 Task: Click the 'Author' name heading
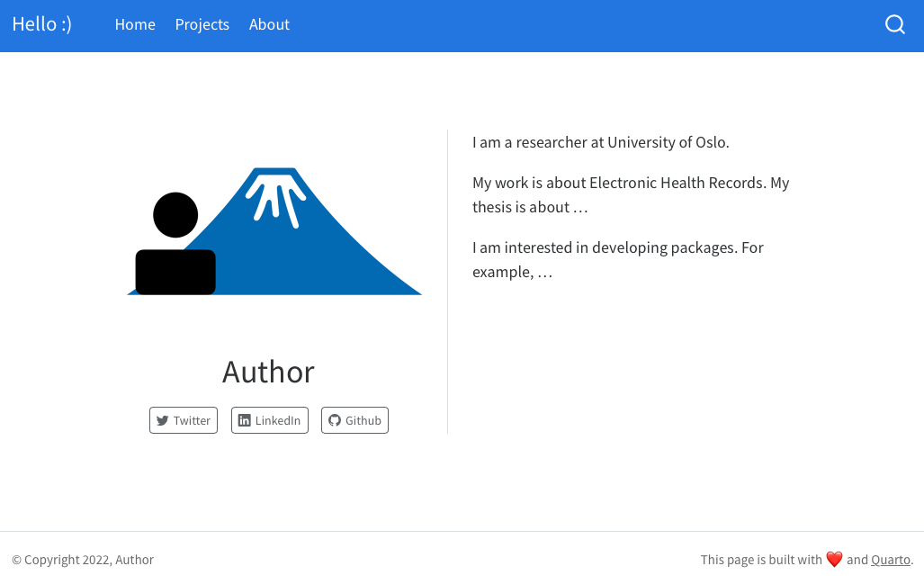pyautogui.click(x=268, y=372)
